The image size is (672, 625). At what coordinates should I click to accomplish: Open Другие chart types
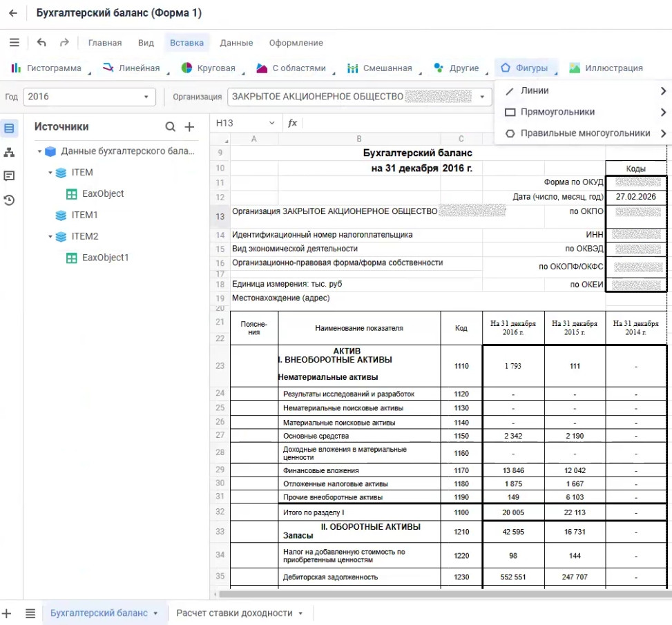click(x=461, y=68)
